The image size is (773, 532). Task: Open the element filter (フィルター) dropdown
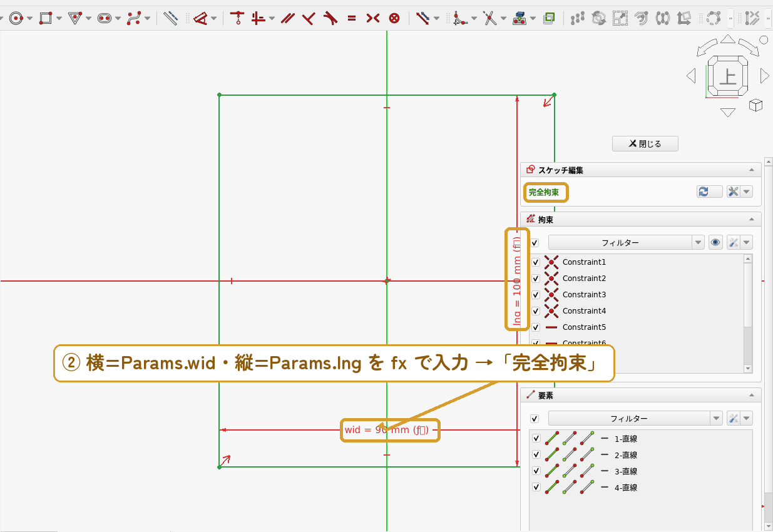coord(717,419)
